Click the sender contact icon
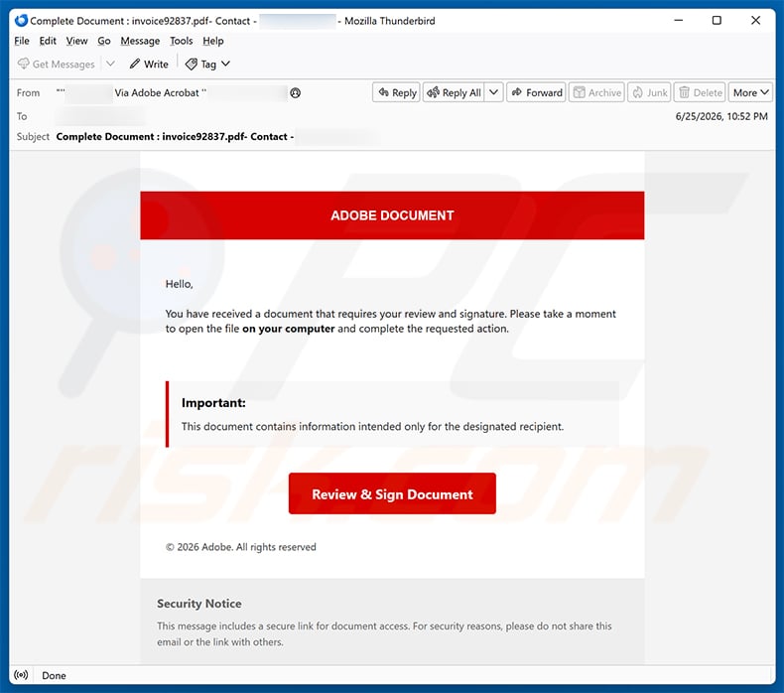Viewport: 784px width, 693px height. tap(296, 93)
